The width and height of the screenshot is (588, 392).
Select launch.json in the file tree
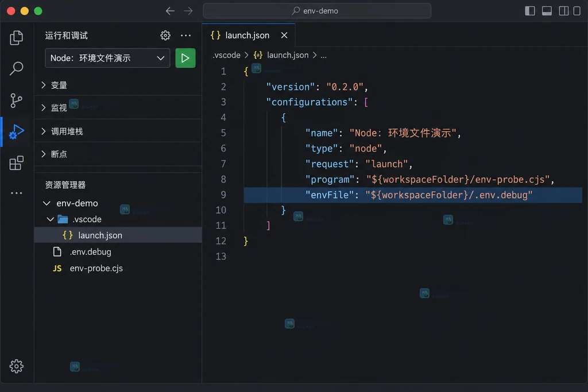[118, 235]
